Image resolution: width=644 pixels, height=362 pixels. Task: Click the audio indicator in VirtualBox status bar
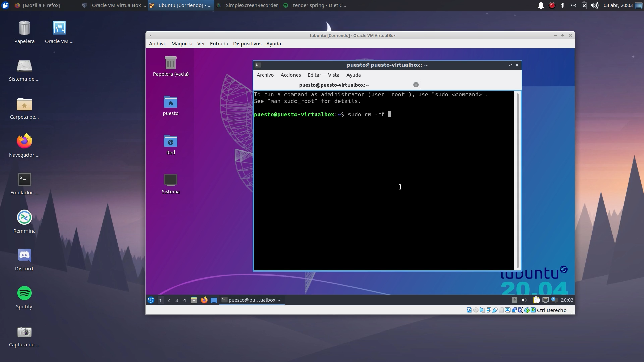click(482, 310)
